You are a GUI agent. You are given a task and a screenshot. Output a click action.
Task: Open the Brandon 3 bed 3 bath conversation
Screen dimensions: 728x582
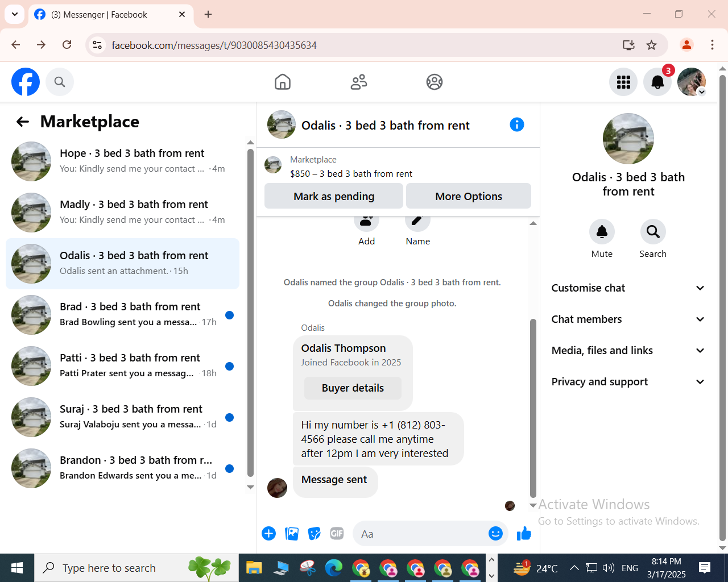122,468
